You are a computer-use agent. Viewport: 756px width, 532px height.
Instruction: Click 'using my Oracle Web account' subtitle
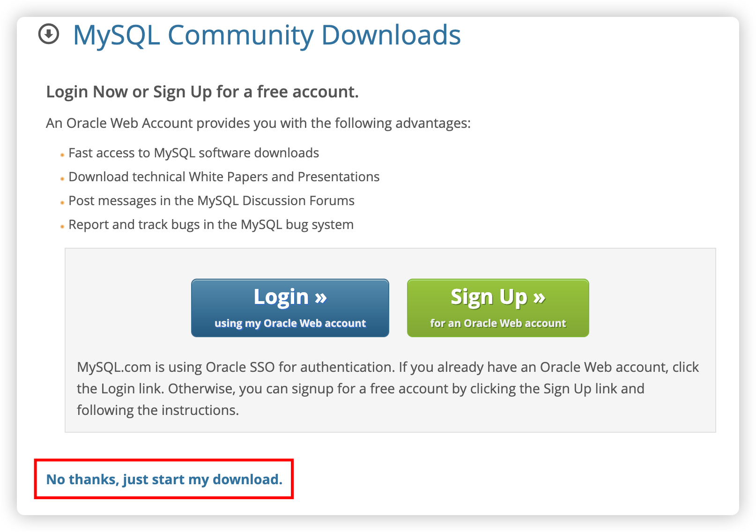pyautogui.click(x=290, y=323)
